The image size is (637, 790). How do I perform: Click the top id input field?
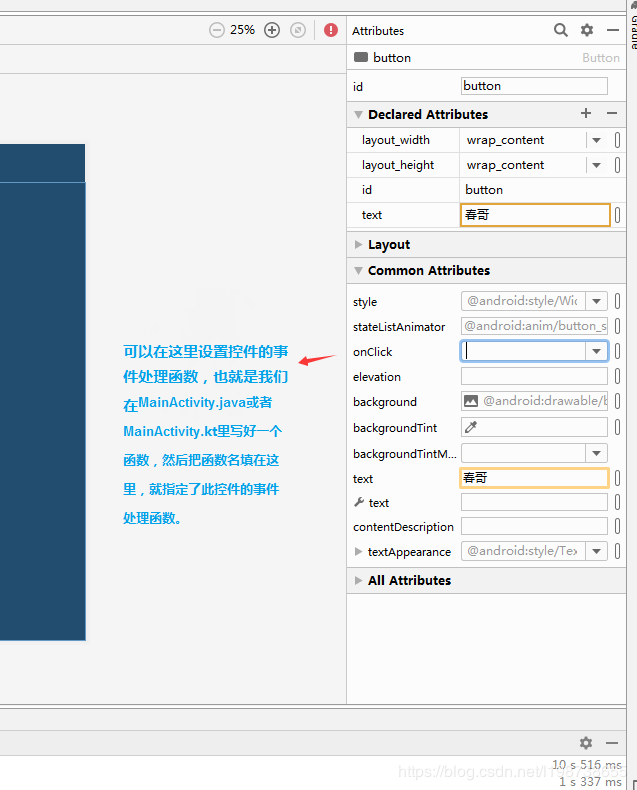tap(534, 86)
